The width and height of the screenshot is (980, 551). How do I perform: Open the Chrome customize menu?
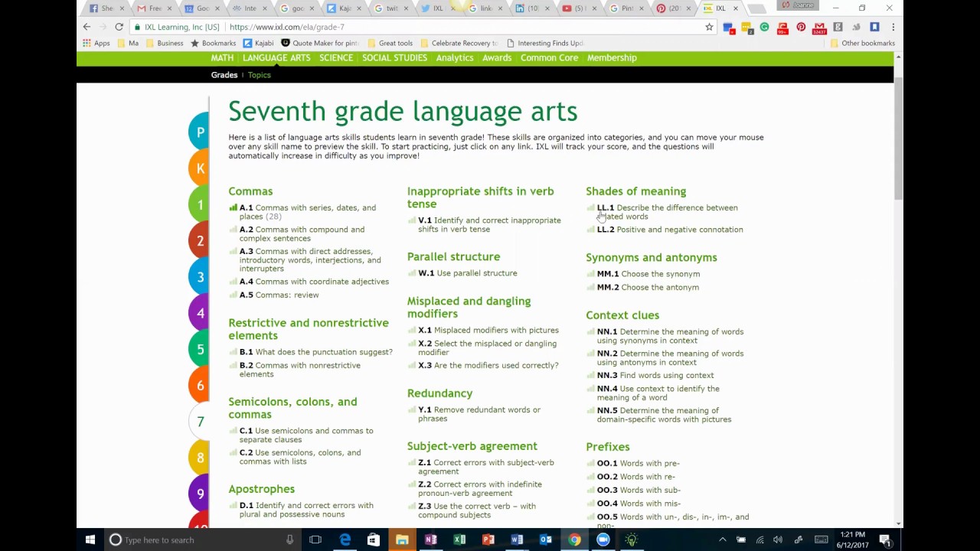click(x=893, y=27)
